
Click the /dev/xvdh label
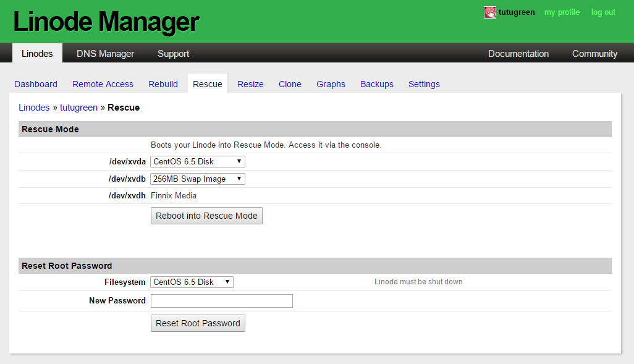coord(127,196)
